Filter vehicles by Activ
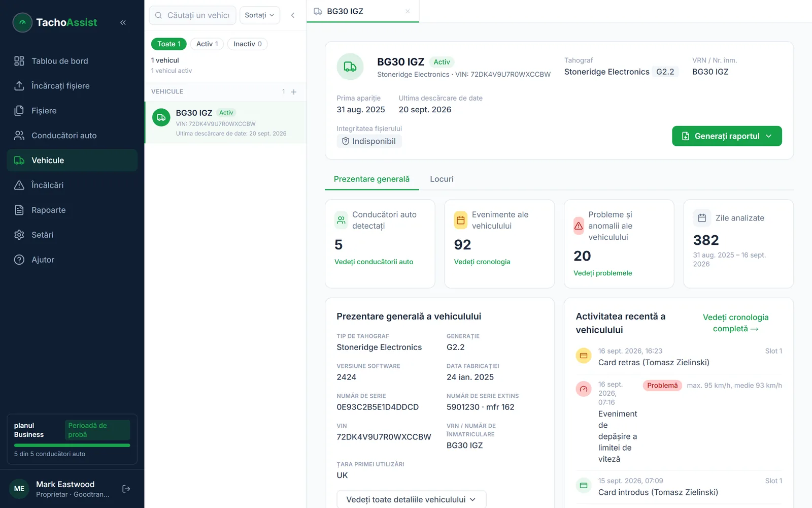The image size is (812, 508). point(207,44)
